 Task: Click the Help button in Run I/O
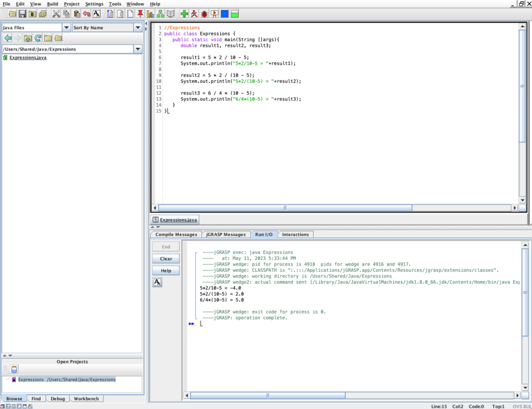pos(166,271)
